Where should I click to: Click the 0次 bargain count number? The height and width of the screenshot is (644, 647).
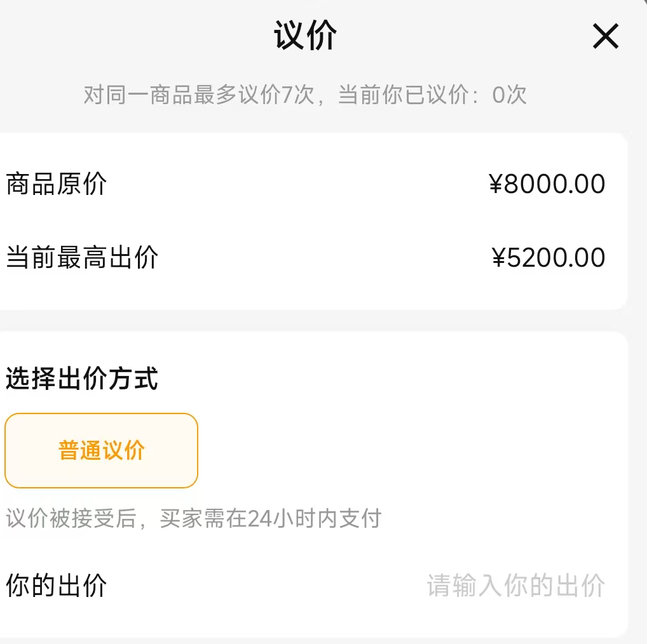pyautogui.click(x=509, y=95)
